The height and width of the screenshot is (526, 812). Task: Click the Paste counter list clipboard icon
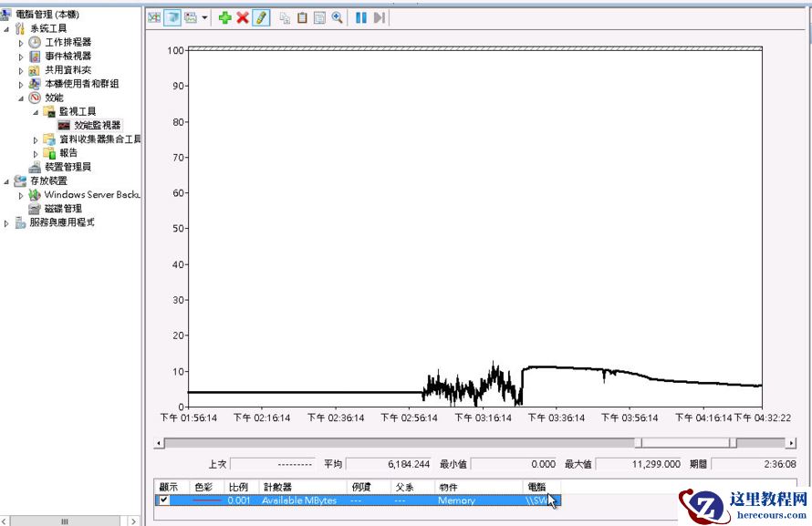(302, 17)
